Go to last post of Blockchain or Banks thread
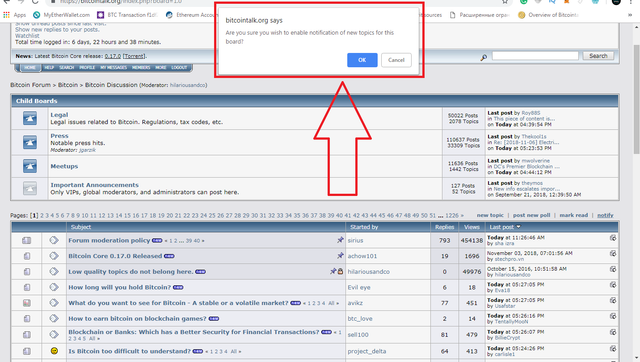Screen dimensions: 640x362 [613, 332]
